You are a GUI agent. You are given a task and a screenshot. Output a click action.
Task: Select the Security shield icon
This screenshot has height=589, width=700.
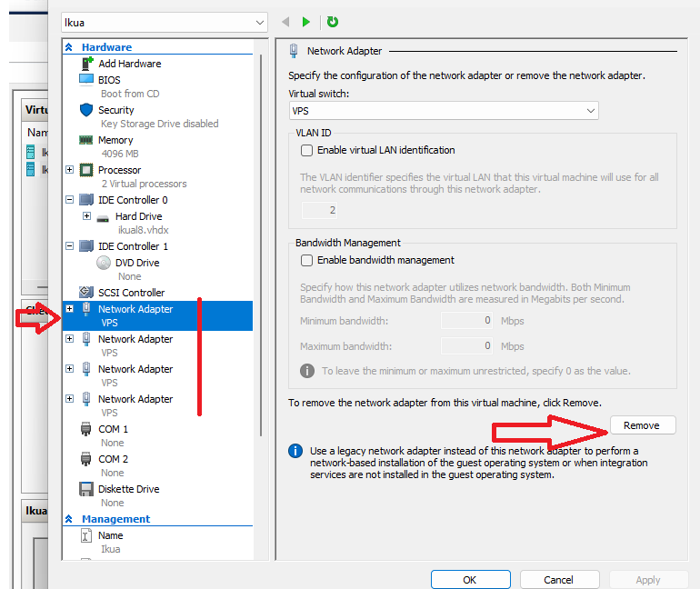(x=86, y=110)
